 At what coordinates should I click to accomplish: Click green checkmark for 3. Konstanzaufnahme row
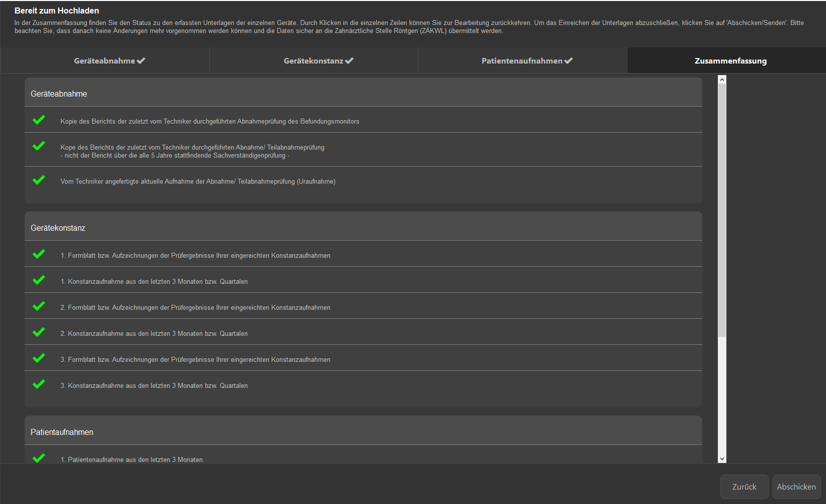click(x=39, y=384)
